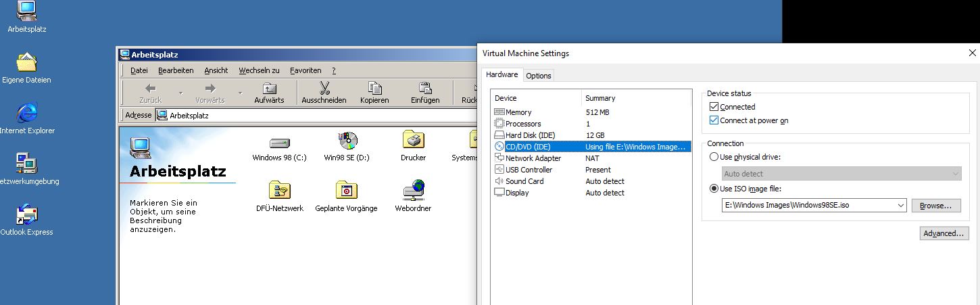The image size is (980, 305).
Task: Launch Outlook Express shortcut
Action: [27, 220]
